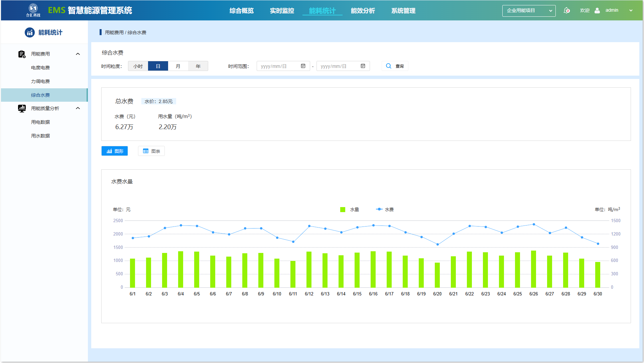This screenshot has width=644, height=363.
Task: Click the admin user avatar icon
Action: (x=597, y=10)
